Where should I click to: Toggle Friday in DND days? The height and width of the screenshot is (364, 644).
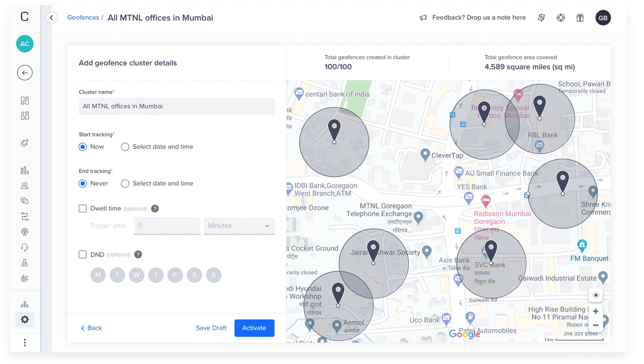[175, 275]
